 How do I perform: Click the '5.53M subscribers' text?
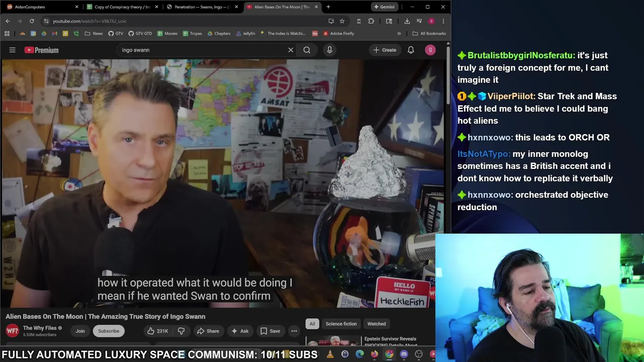40,335
